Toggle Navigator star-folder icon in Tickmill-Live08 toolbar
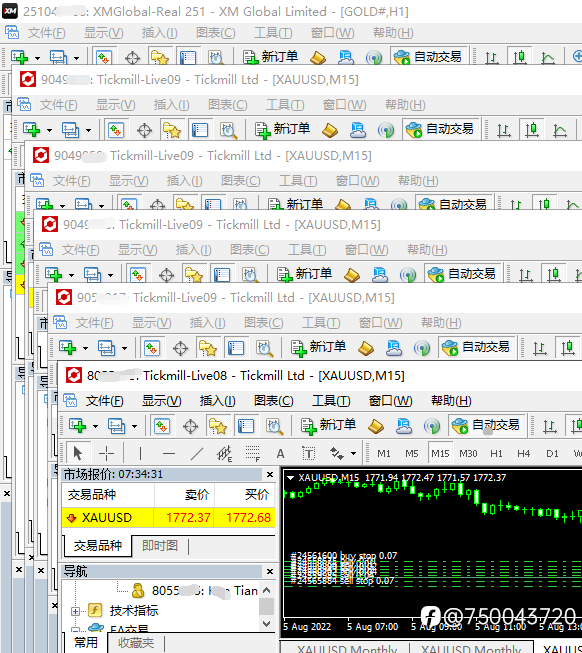Image resolution: width=582 pixels, height=653 pixels. (x=218, y=426)
